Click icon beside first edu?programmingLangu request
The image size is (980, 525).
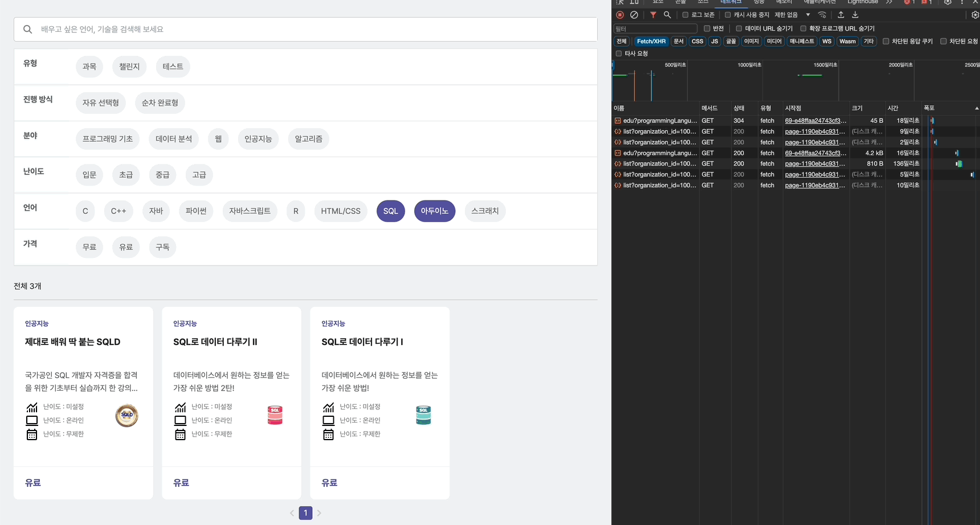pos(618,121)
